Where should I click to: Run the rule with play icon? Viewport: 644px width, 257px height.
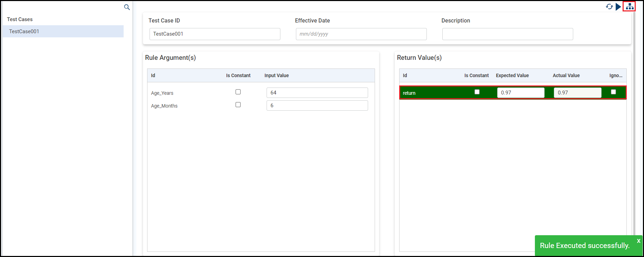pos(618,7)
